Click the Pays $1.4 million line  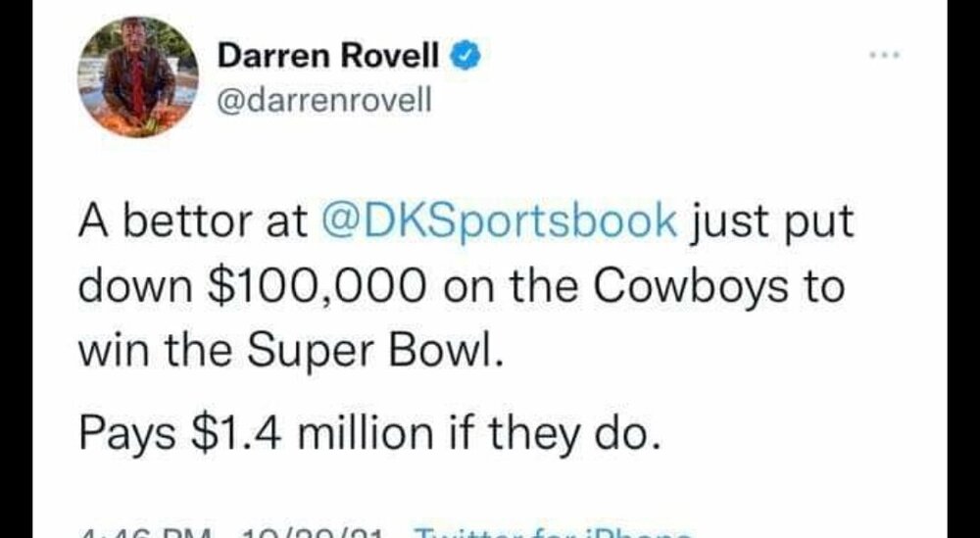click(x=369, y=432)
